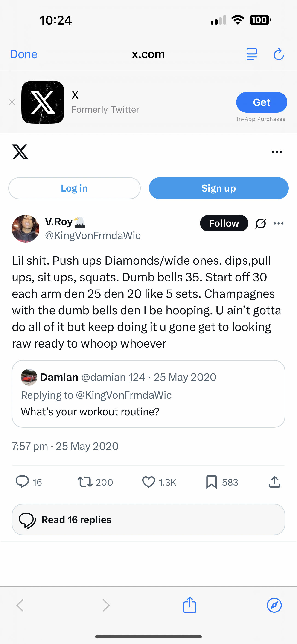Open tweet more options menu
This screenshot has height=644, width=297.
coord(279,223)
